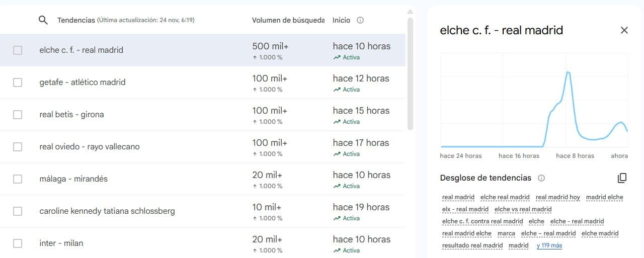The image size is (644, 258).
Task: Click 'hace 17 horas' start time
Action: click(x=361, y=143)
